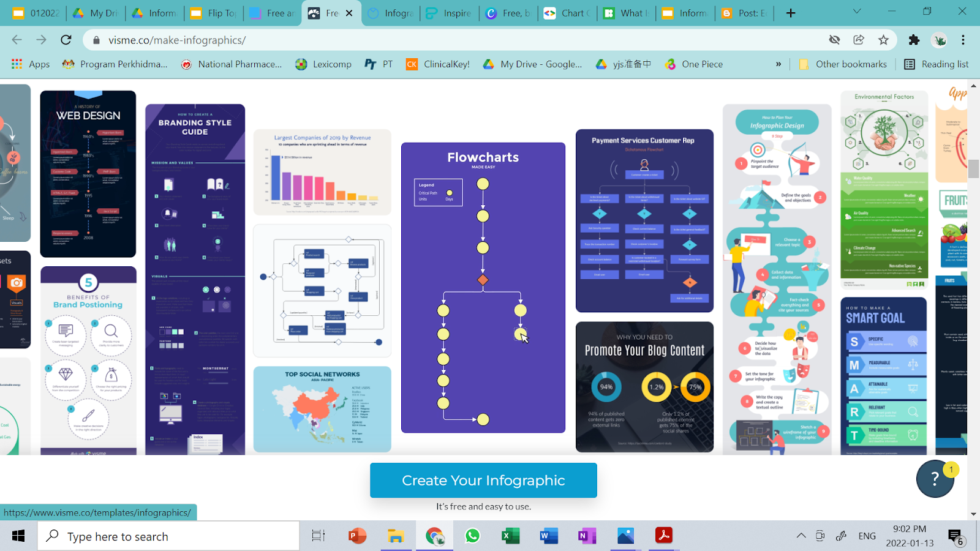980x551 pixels.
Task: Open Infographic Design steps template
Action: [x=777, y=279]
